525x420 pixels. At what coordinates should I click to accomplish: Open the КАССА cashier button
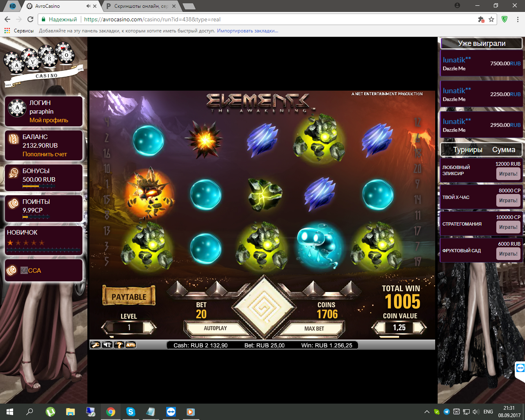coord(43,270)
